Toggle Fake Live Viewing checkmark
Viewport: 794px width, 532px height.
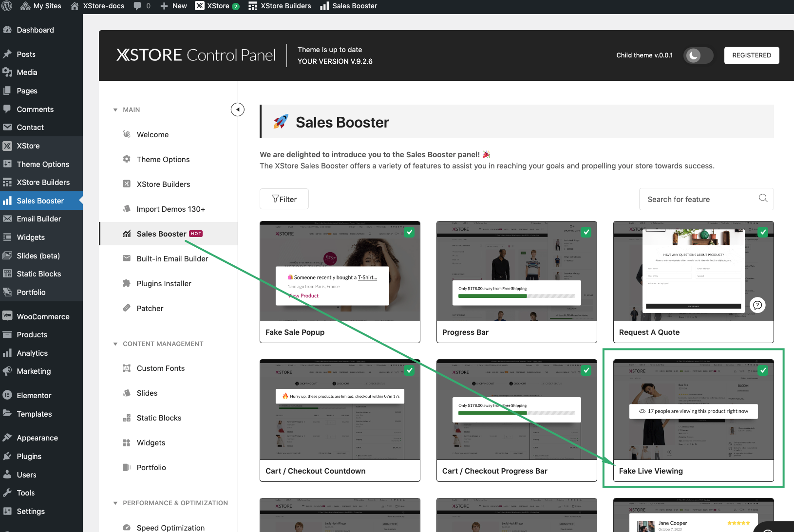pos(763,370)
